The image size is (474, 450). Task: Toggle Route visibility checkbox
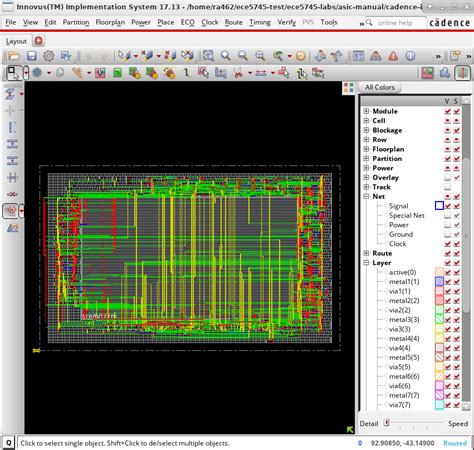click(x=448, y=253)
